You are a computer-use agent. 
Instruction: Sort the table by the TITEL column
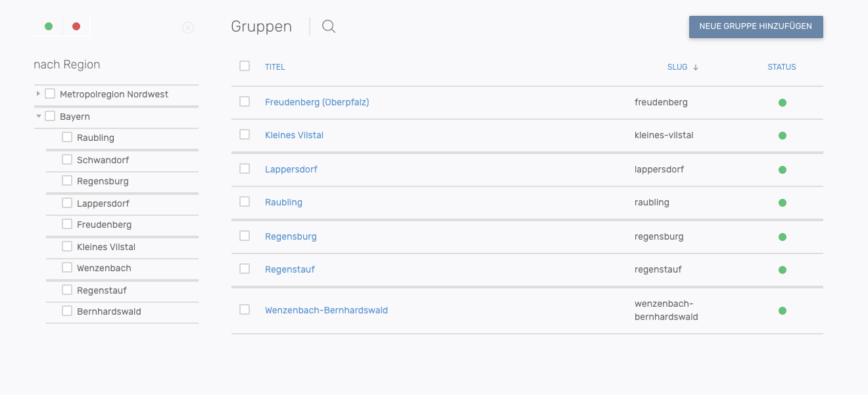[x=275, y=67]
